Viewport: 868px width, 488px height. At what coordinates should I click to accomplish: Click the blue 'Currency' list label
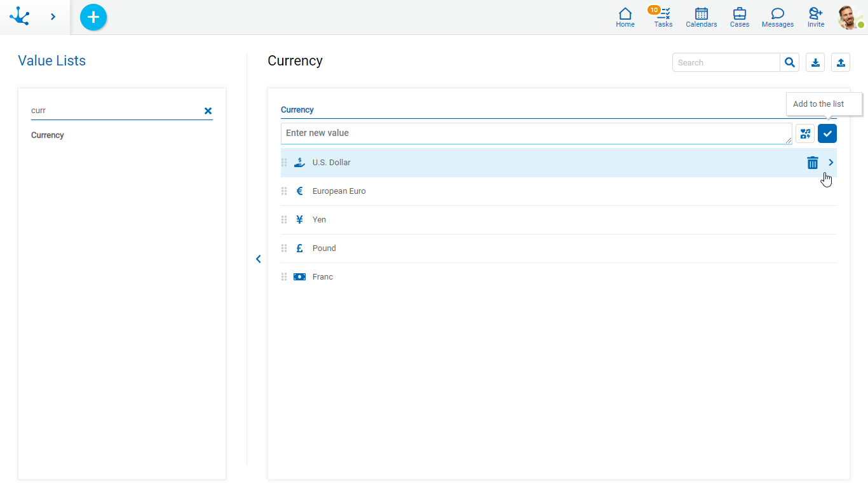297,110
